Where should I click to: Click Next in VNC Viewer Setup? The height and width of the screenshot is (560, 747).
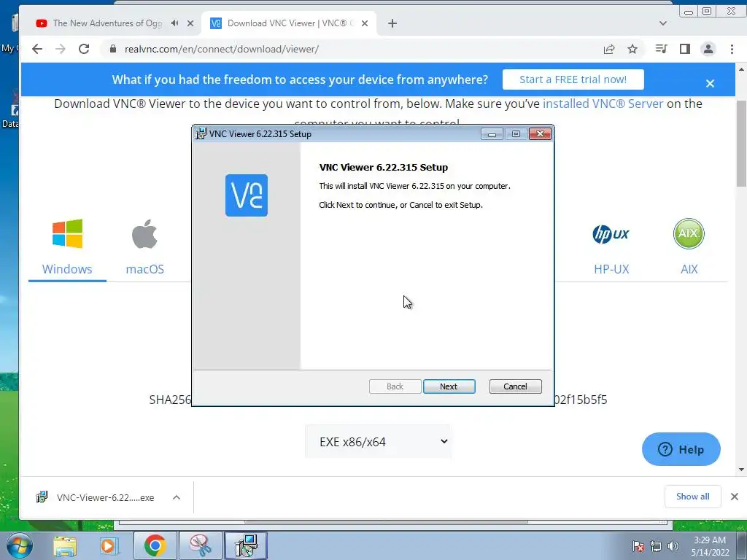[x=449, y=386]
